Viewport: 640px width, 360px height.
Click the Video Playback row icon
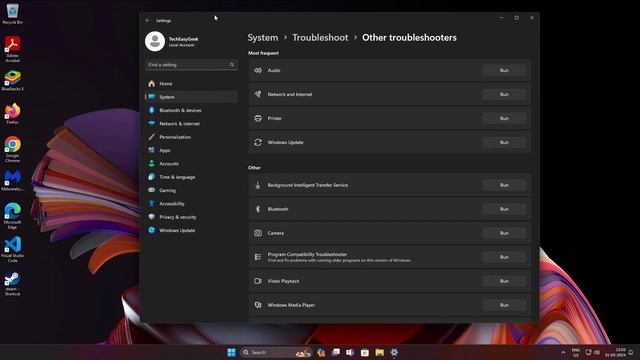258,281
